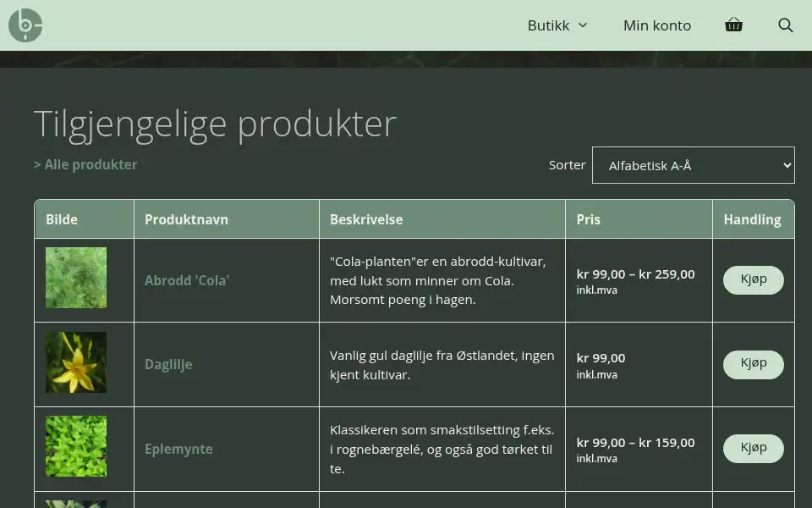Viewport: 812px width, 508px height.
Task: Click Kjøp for Eplemynte
Action: pos(753,449)
